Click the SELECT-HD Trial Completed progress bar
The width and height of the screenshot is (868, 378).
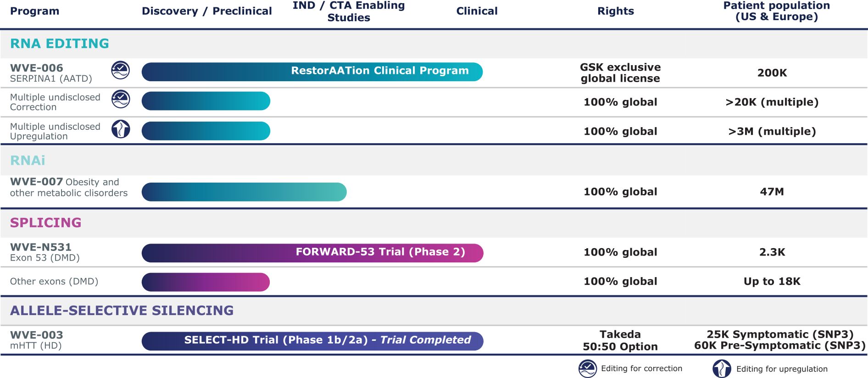[x=312, y=341]
